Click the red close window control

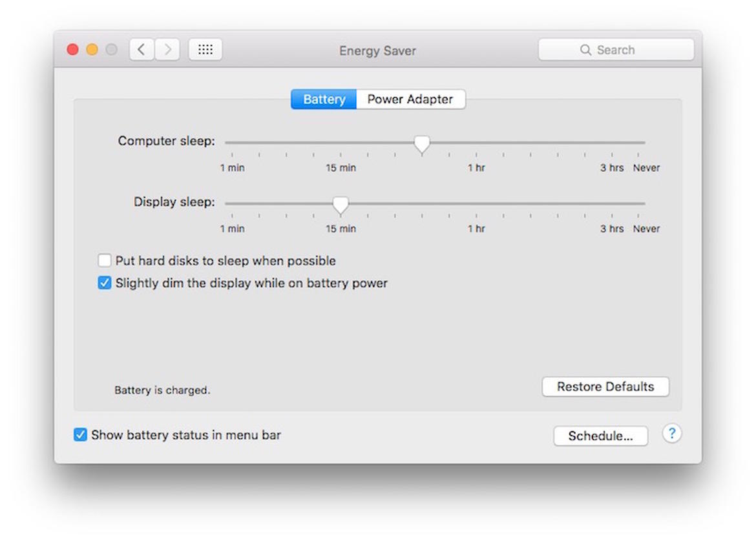click(x=72, y=49)
